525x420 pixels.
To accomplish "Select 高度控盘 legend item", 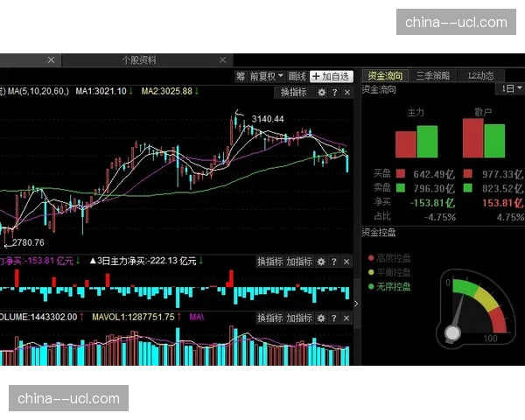I will tap(389, 258).
